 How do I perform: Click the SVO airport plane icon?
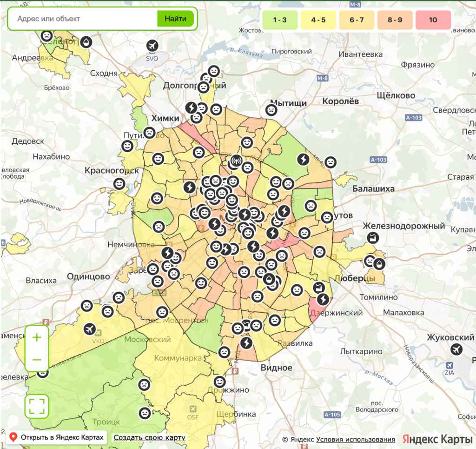tap(152, 46)
